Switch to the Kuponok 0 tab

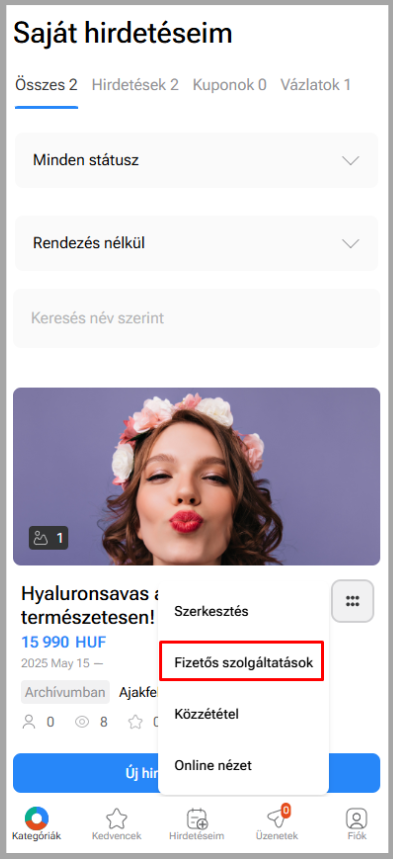pyautogui.click(x=229, y=85)
